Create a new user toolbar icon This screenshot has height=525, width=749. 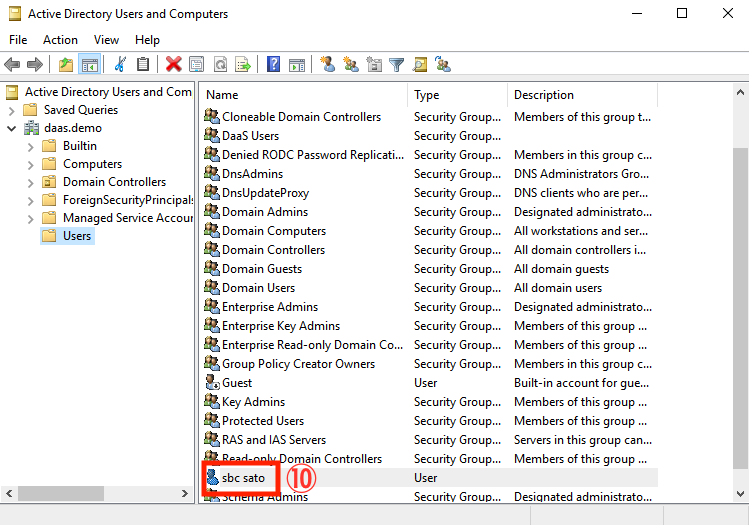point(327,64)
